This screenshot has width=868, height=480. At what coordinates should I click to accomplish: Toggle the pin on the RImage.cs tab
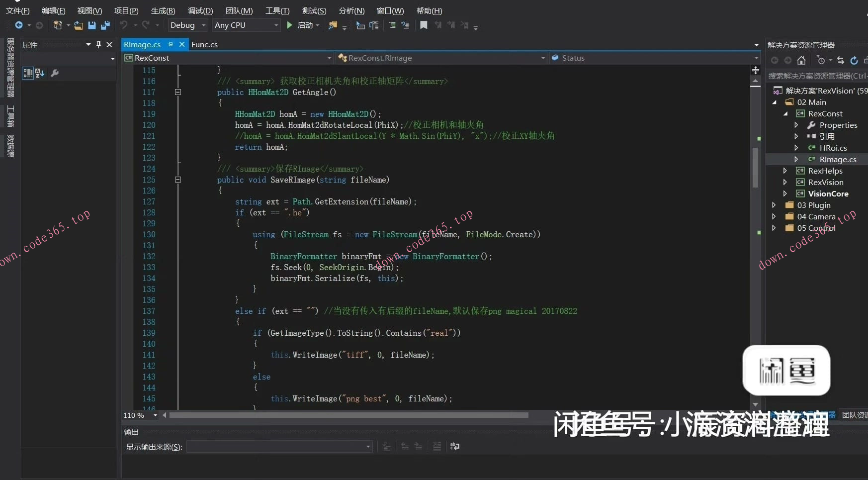(x=170, y=44)
